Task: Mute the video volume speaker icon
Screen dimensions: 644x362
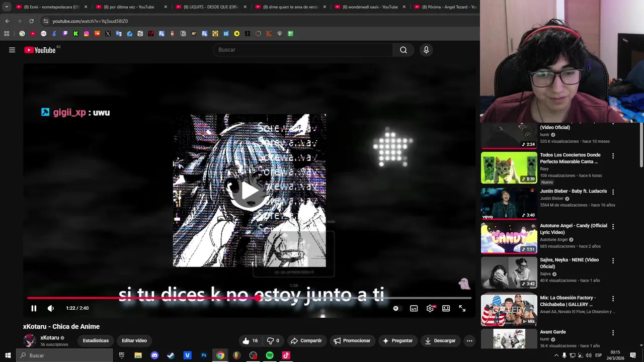Action: [x=51, y=308]
